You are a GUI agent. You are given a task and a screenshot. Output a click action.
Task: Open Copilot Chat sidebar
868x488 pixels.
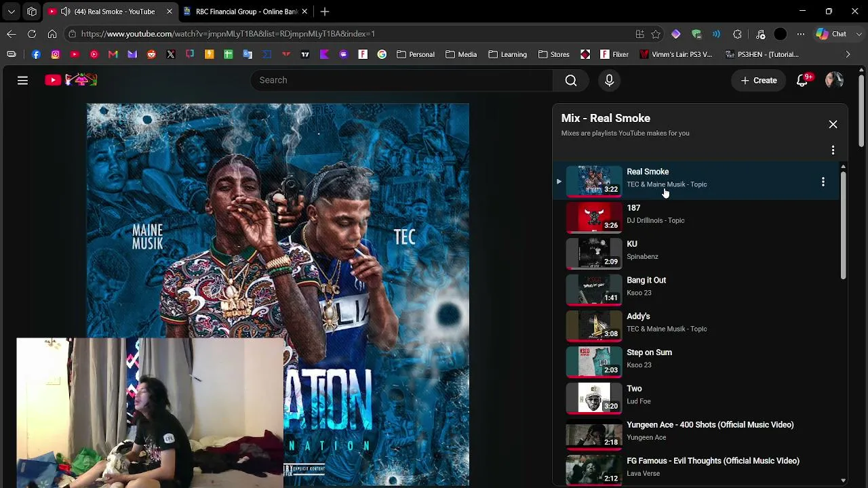click(x=831, y=33)
